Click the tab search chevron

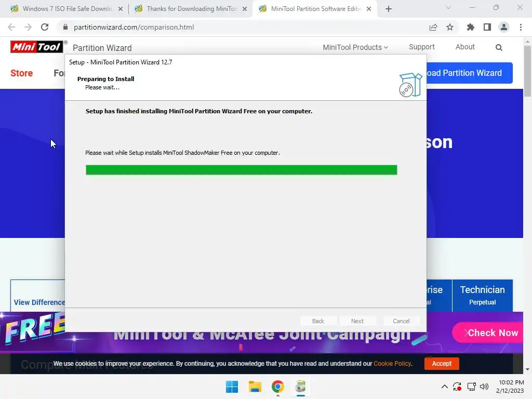coord(448,7)
